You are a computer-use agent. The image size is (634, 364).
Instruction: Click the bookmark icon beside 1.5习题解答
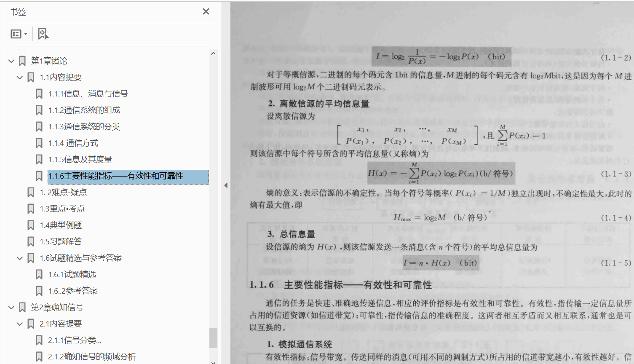click(x=31, y=241)
